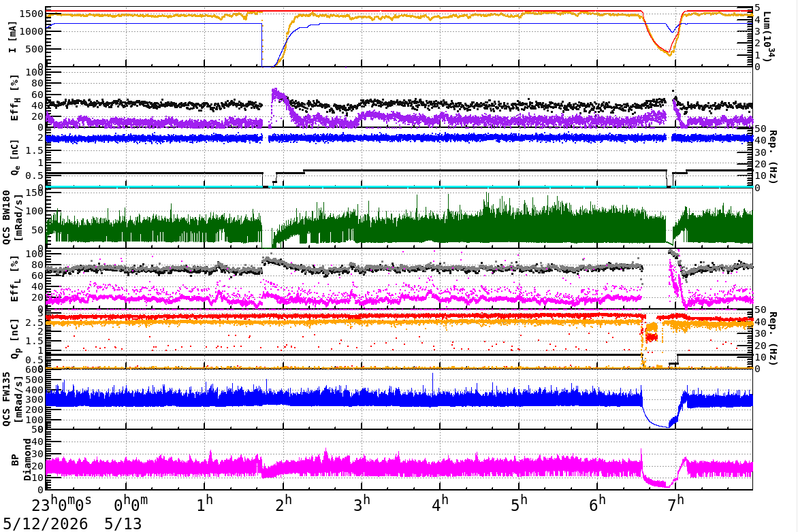798x532 pixels.
Task: Click the "4h" time tick label
Action: pyautogui.click(x=441, y=505)
